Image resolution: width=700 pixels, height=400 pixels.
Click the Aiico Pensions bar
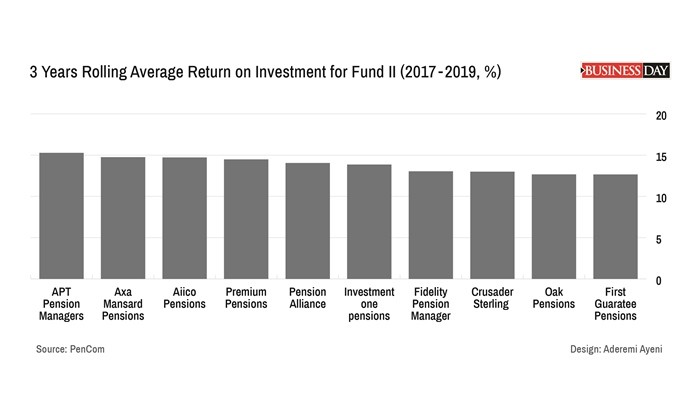184,217
